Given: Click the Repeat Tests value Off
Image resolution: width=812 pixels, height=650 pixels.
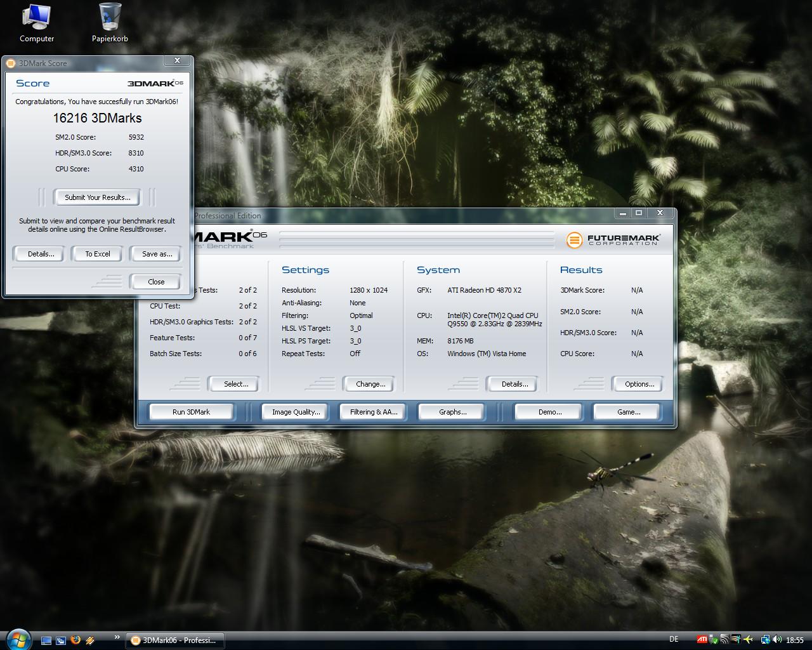Looking at the screenshot, I should click(x=355, y=354).
